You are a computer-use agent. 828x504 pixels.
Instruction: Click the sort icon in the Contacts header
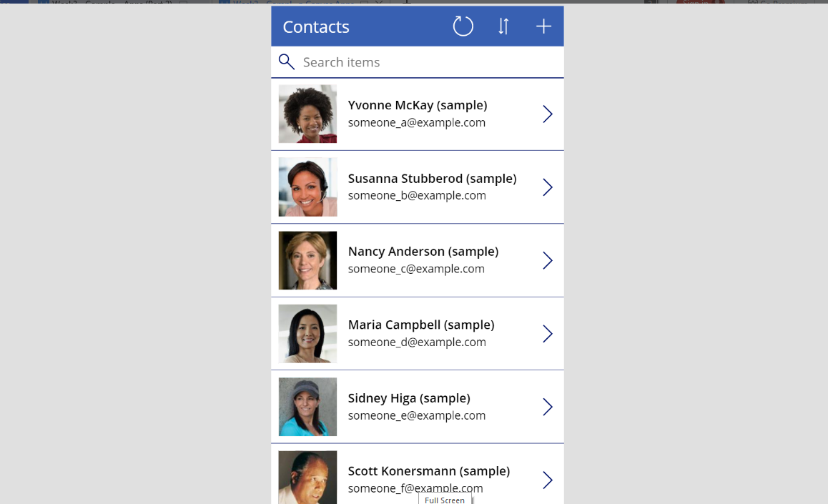pos(503,26)
